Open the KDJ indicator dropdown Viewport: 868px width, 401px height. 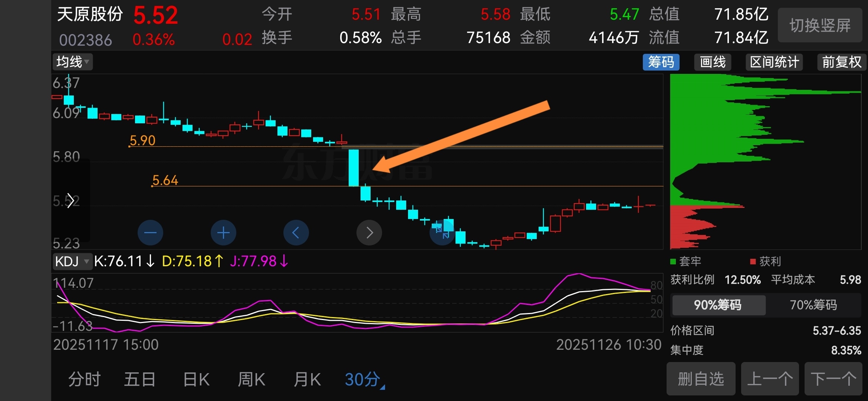click(72, 261)
